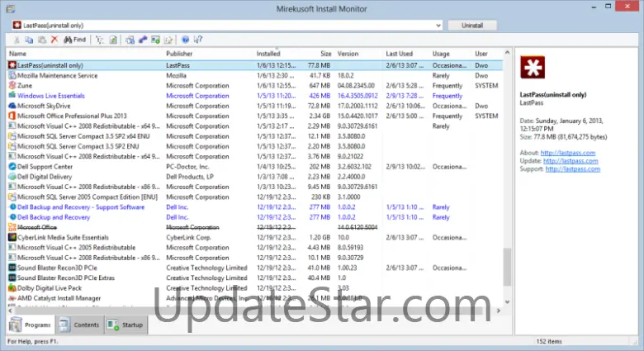Open the Update http://lastpass.com link
Viewport: 644px width, 351px height.
pos(571,161)
